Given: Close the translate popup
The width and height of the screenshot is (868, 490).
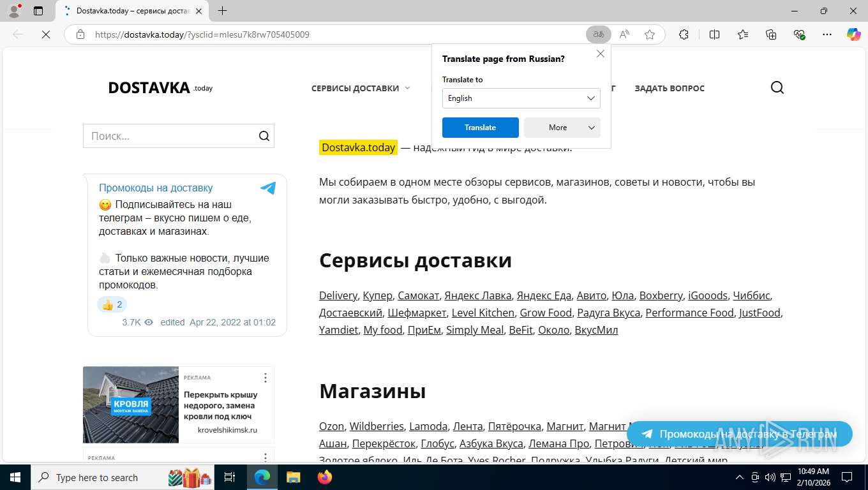Looking at the screenshot, I should [x=600, y=54].
